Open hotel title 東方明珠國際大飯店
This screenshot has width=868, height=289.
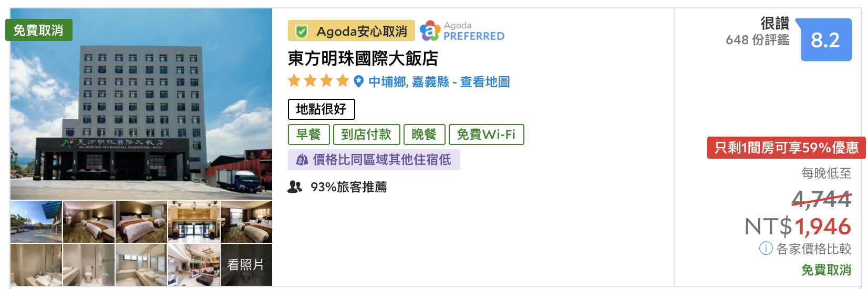[363, 58]
